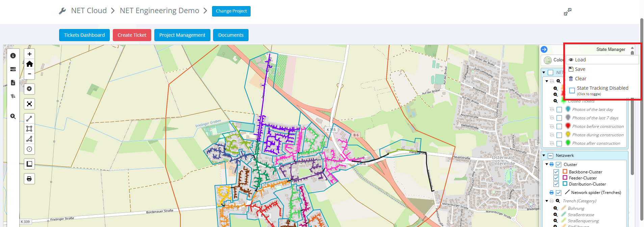This screenshot has height=227, width=644.
Task: Enable Photos of the last day layer
Action: 559,110
